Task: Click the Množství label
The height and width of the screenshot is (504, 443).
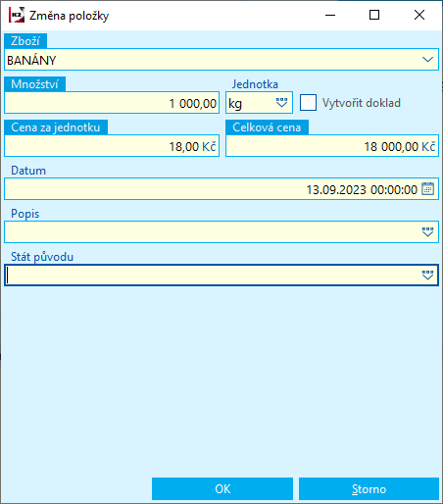Action: pos(34,84)
